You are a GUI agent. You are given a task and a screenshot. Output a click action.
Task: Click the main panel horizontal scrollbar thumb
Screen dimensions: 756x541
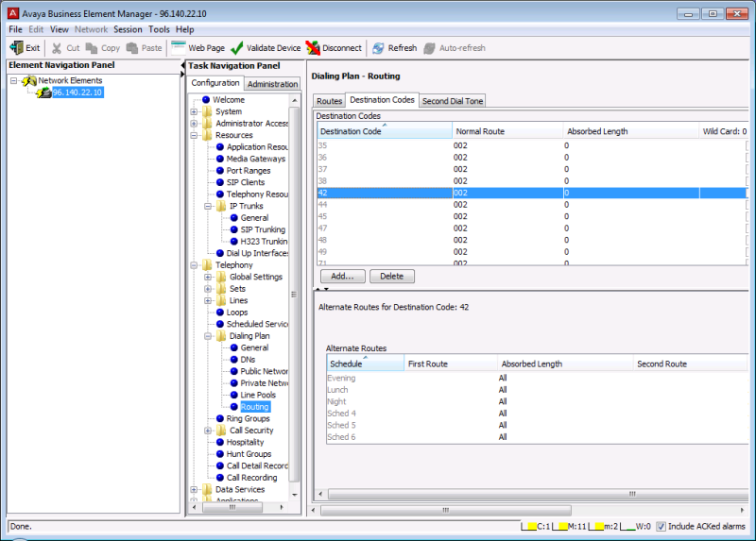tap(445, 510)
